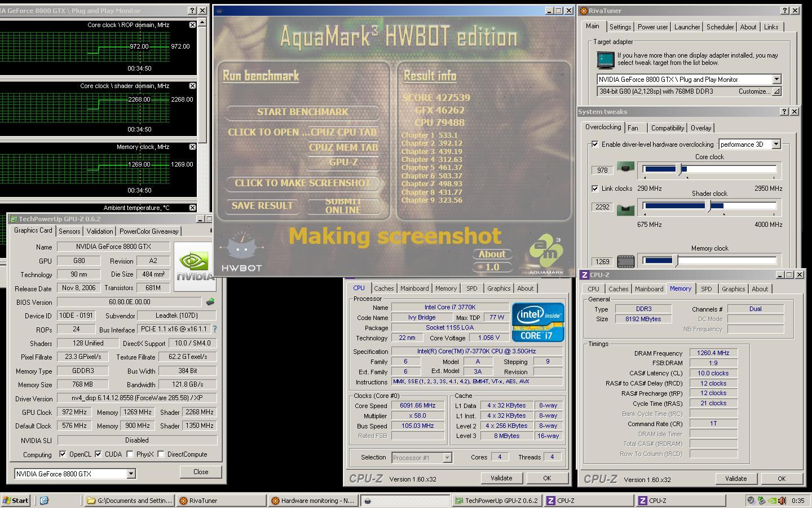Open the Windows Start menu
This screenshot has width=812, height=508.
tap(15, 501)
